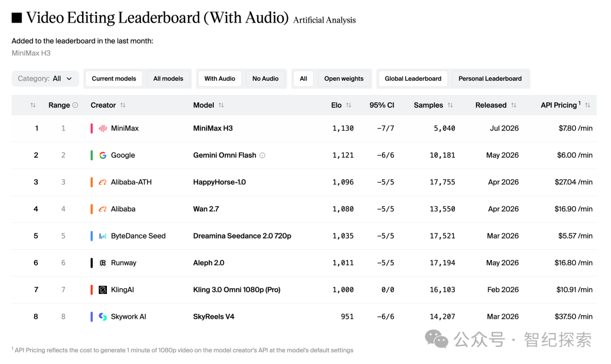Screen dimensions: 611x364
Task: Open the Category: All dropdown
Action: point(45,79)
